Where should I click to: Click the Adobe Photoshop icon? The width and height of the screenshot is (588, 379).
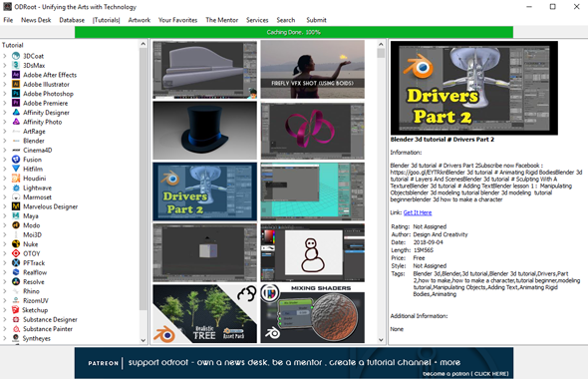(x=16, y=94)
